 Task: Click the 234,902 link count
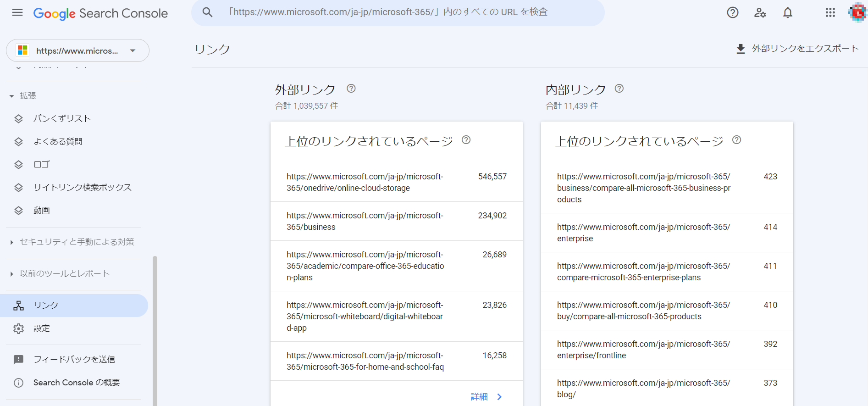tap(492, 216)
